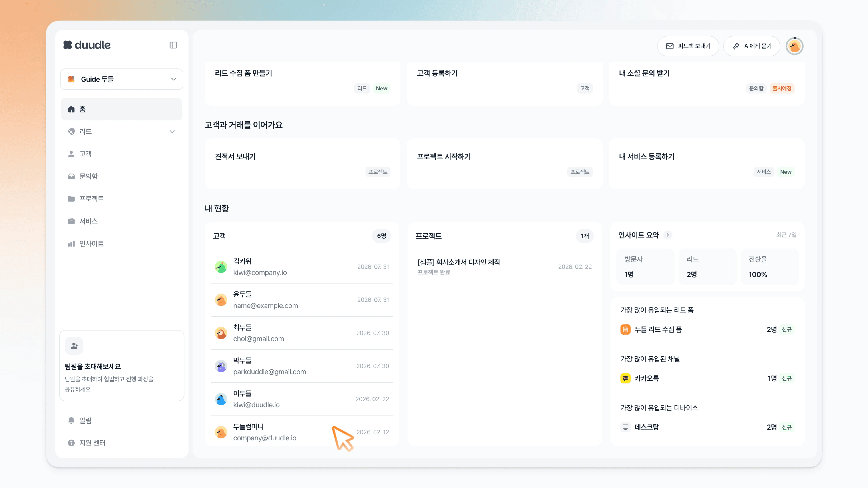
Task: Select the 홈 menu item
Action: 122,109
